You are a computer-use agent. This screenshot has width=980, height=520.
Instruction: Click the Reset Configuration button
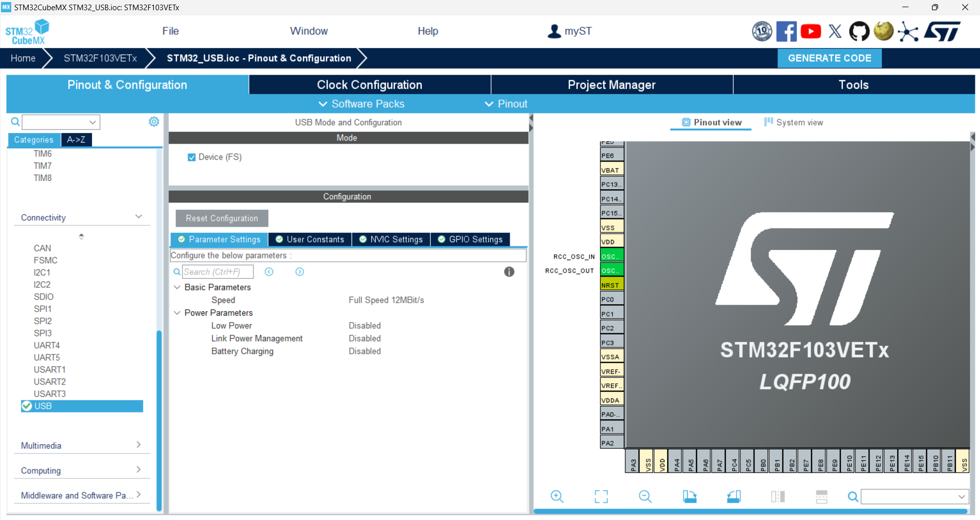[x=222, y=218]
